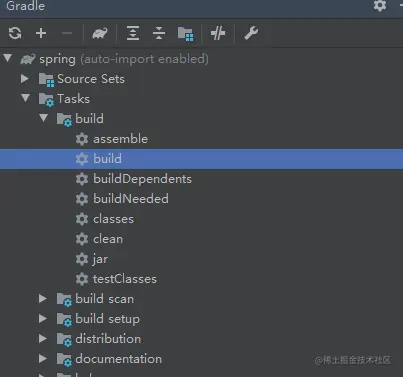Click the Source Sets label
The width and height of the screenshot is (403, 377).
pyautogui.click(x=91, y=79)
